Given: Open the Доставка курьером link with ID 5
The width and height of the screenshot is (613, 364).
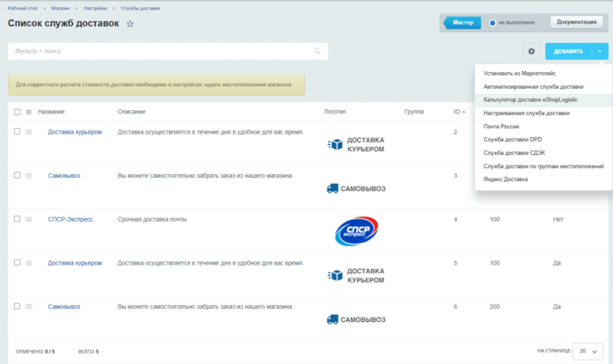Looking at the screenshot, I should [x=75, y=263].
